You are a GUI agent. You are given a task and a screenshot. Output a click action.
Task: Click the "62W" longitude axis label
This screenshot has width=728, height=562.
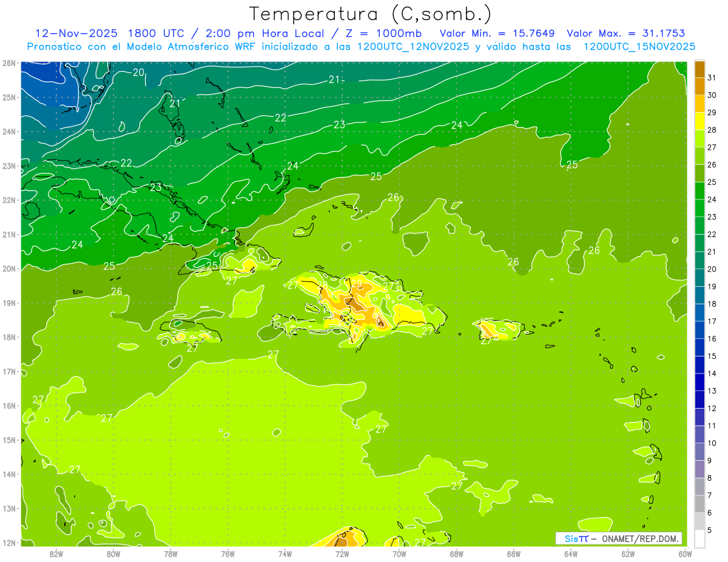(x=628, y=554)
